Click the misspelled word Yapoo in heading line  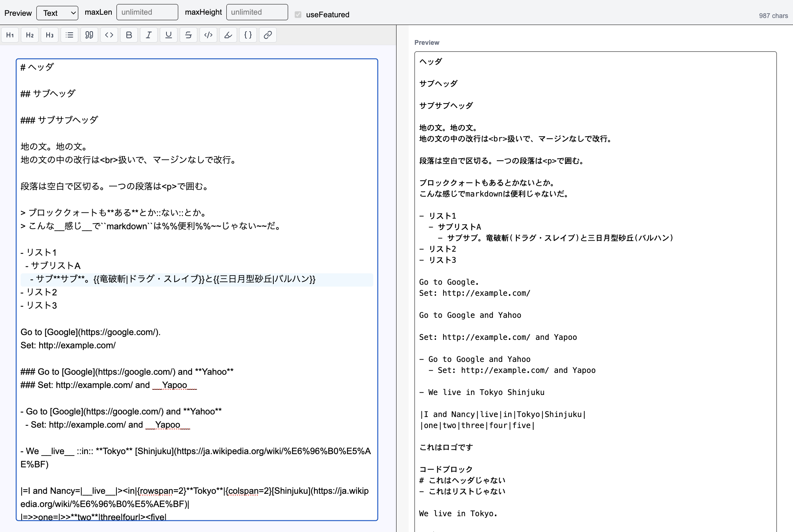click(175, 385)
